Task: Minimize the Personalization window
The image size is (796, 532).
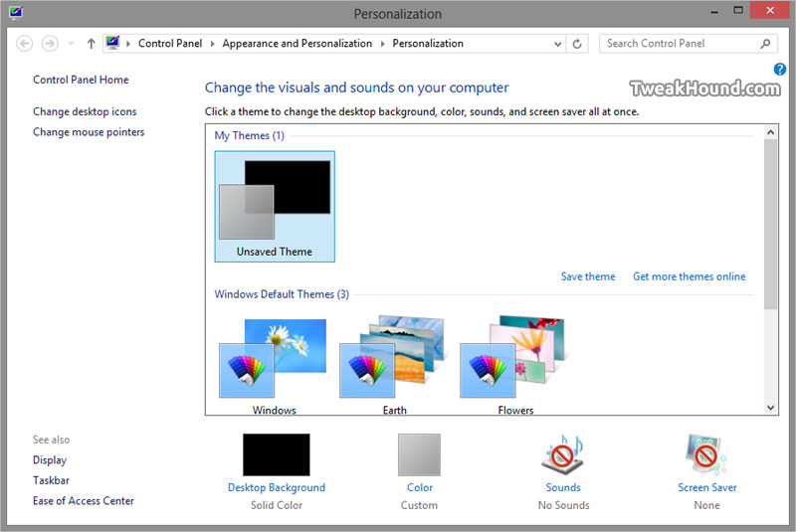Action: pyautogui.click(x=714, y=11)
